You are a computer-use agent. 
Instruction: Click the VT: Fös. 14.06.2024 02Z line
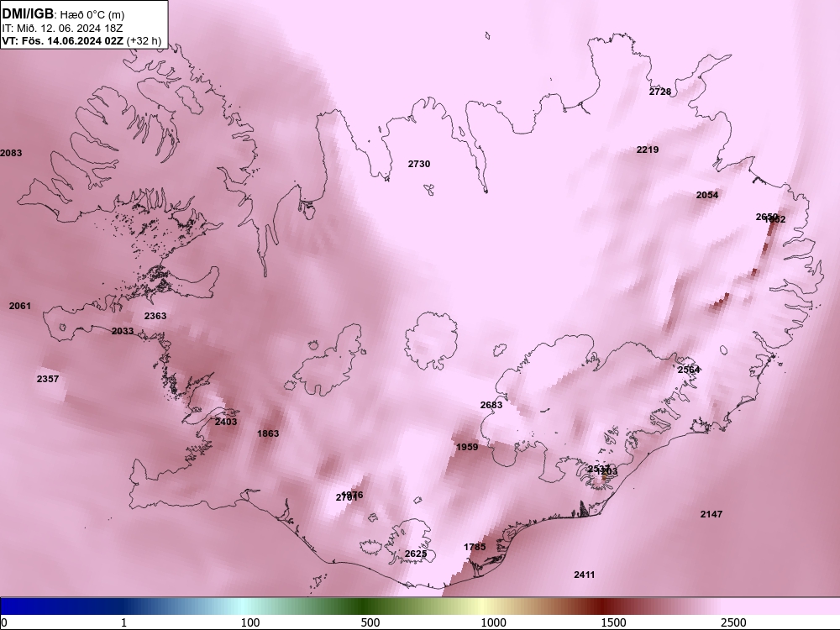click(81, 40)
